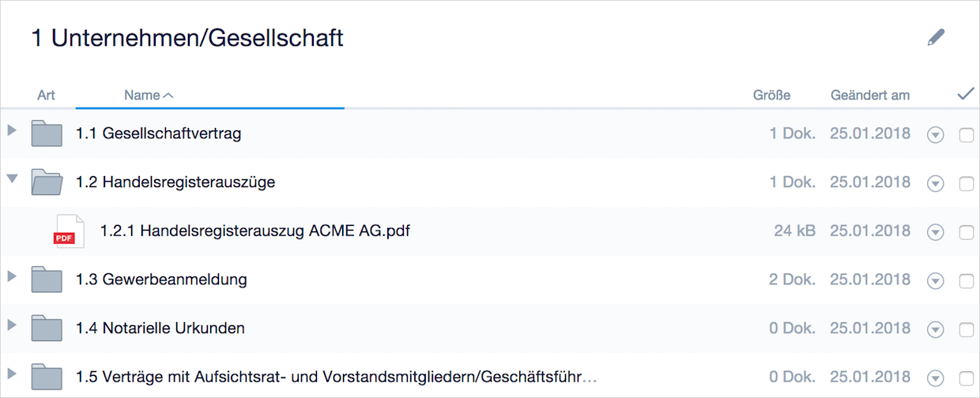Open the actions menu for 1.1 Gesellschaftvertrag
980x398 pixels.
click(936, 135)
